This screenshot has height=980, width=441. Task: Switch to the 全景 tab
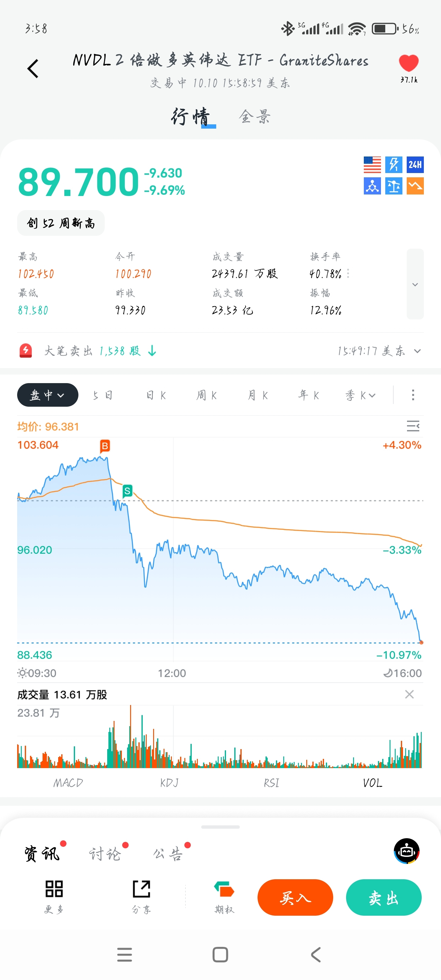click(x=254, y=117)
